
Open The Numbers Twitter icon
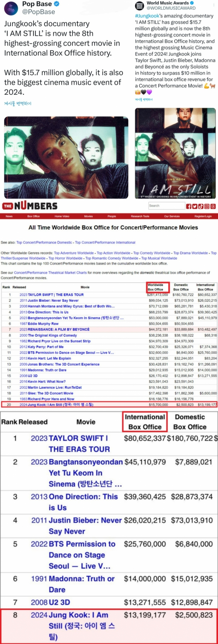[x=195, y=206]
